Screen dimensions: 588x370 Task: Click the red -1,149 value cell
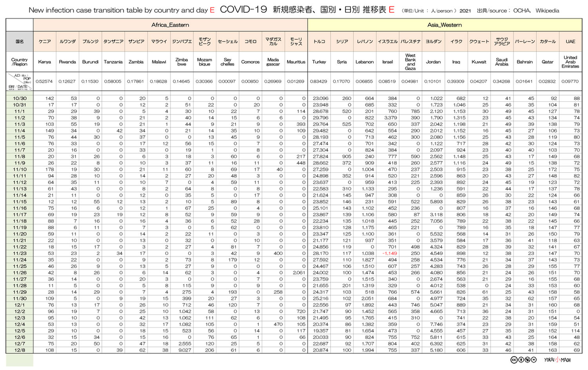pos(388,253)
